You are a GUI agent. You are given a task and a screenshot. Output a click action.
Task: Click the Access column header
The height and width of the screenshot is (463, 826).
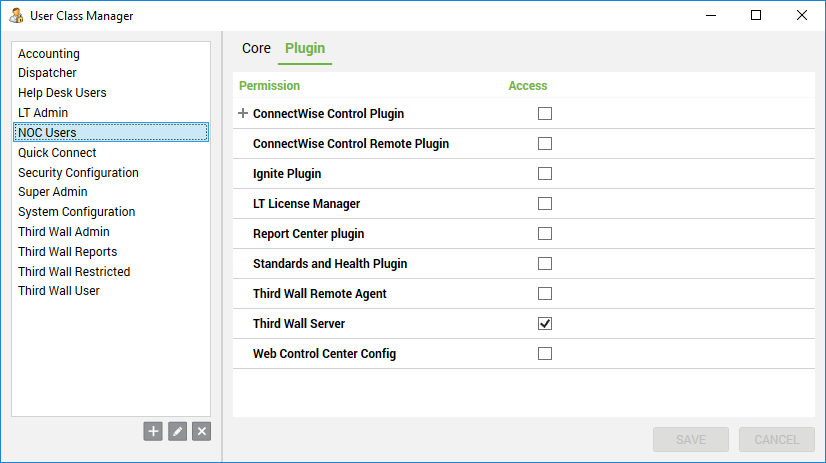[x=527, y=85]
